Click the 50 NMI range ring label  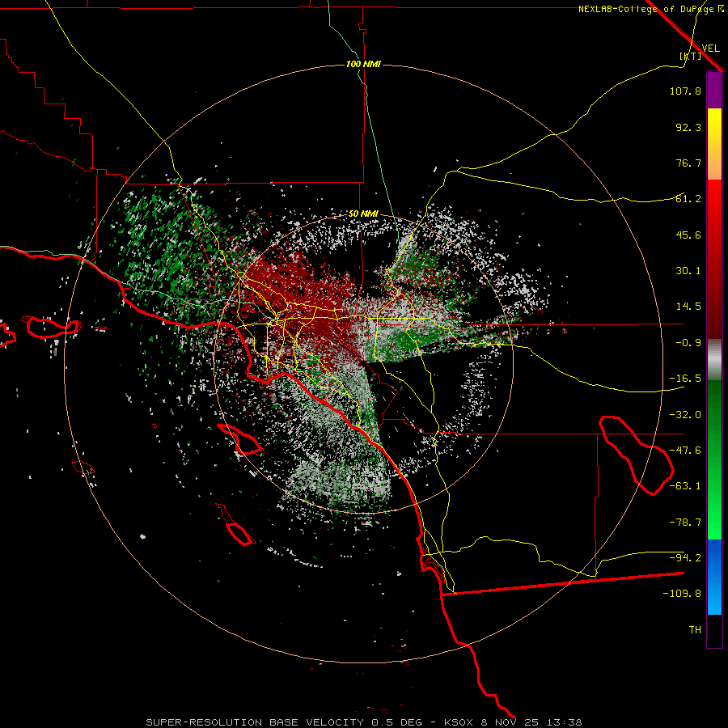[x=363, y=214]
